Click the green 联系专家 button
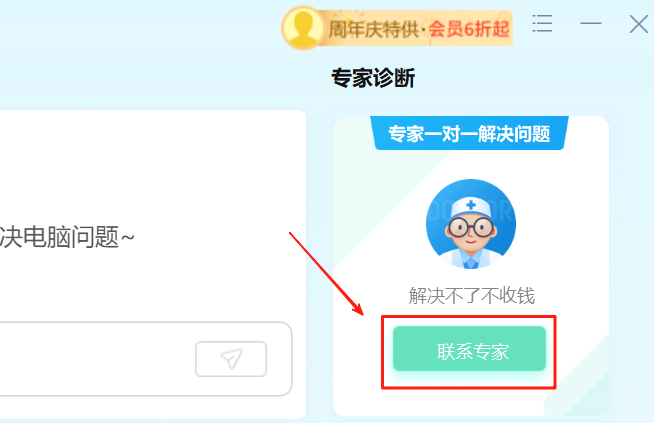Screen dimensions: 654x423 click(x=469, y=349)
